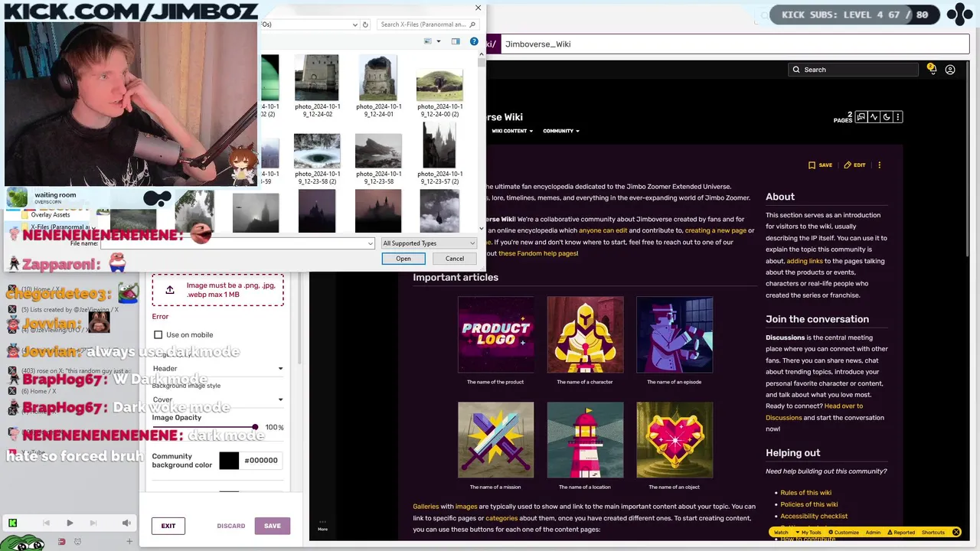Screen dimensions: 980x551
Task: Click the File name input field
Action: pyautogui.click(x=238, y=243)
